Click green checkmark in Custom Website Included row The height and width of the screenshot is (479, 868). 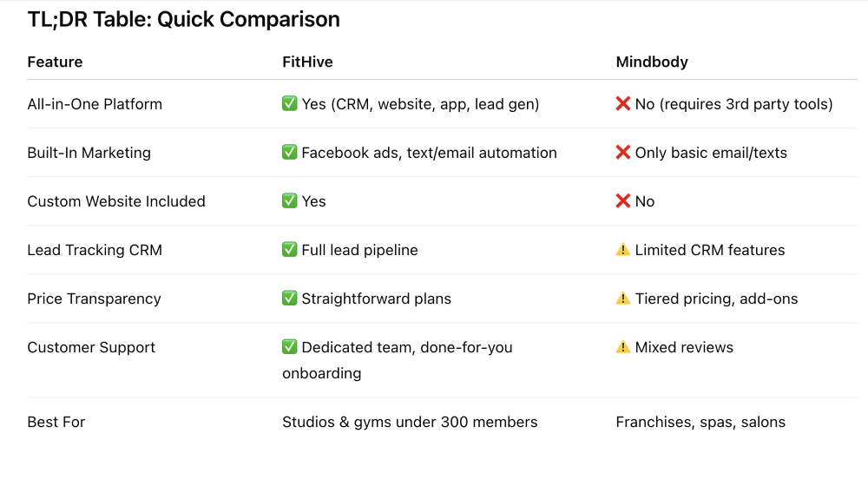coord(290,200)
